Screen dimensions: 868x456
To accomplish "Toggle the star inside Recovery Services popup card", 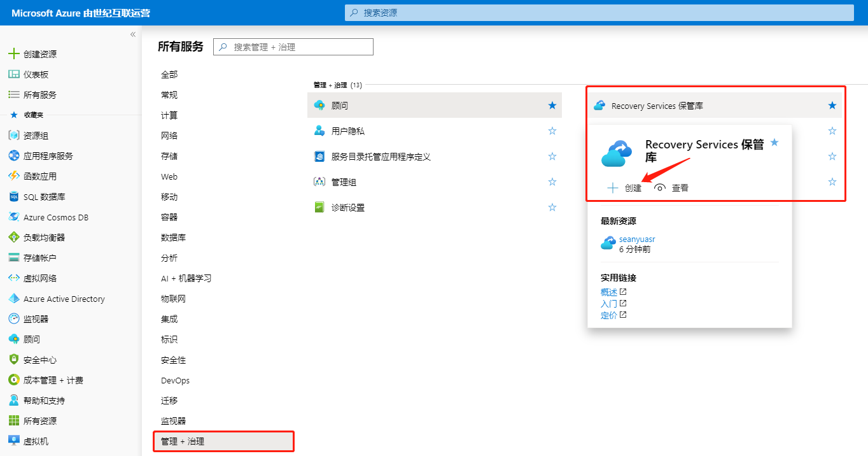I will 774,143.
